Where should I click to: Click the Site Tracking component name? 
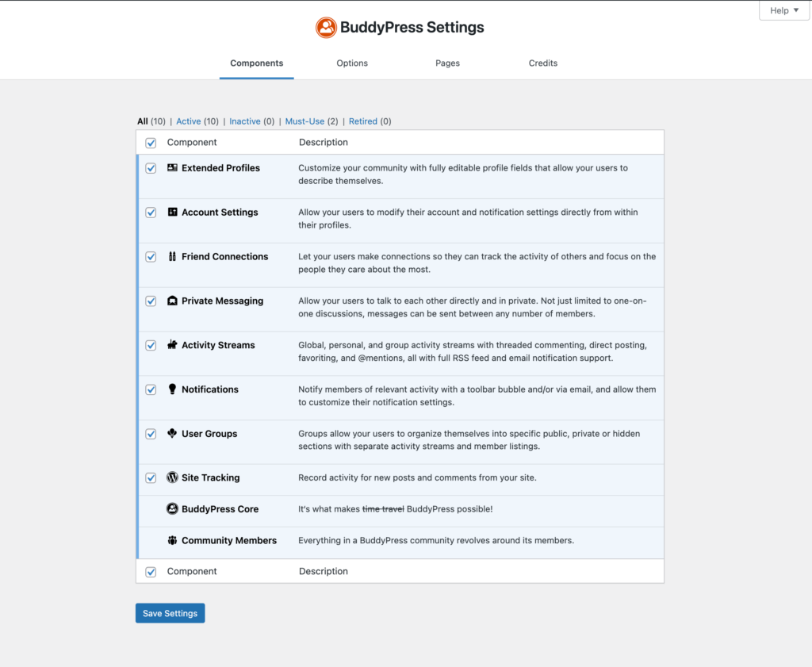tap(210, 477)
